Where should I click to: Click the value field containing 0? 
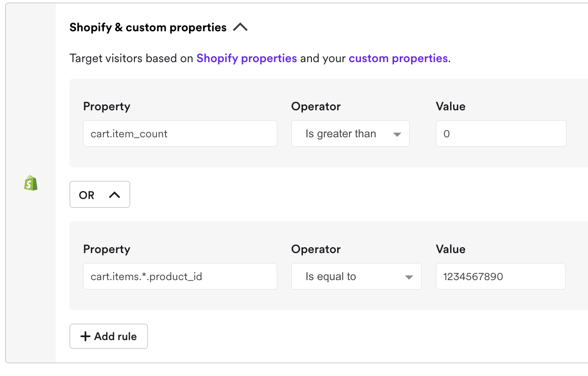point(501,134)
